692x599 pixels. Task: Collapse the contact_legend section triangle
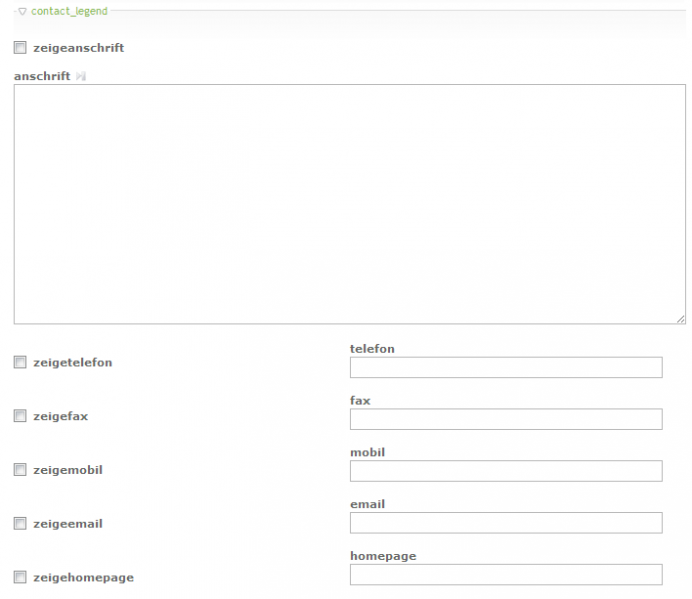pos(22,11)
